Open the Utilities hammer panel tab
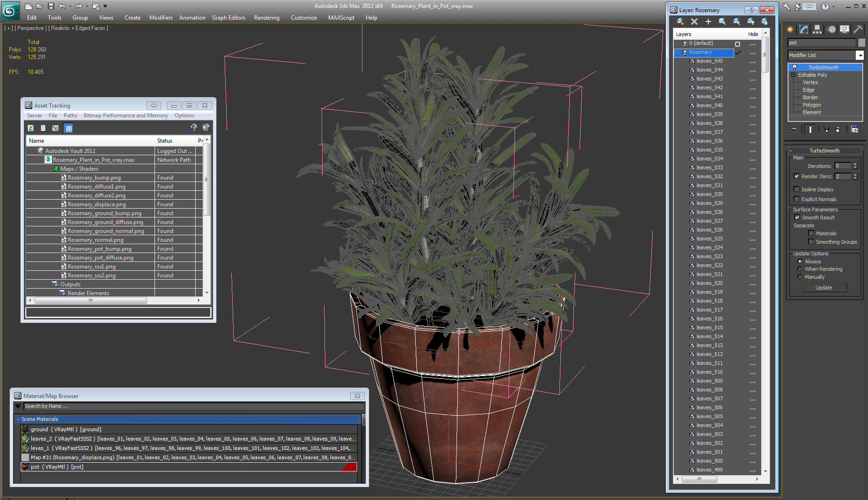 (858, 29)
